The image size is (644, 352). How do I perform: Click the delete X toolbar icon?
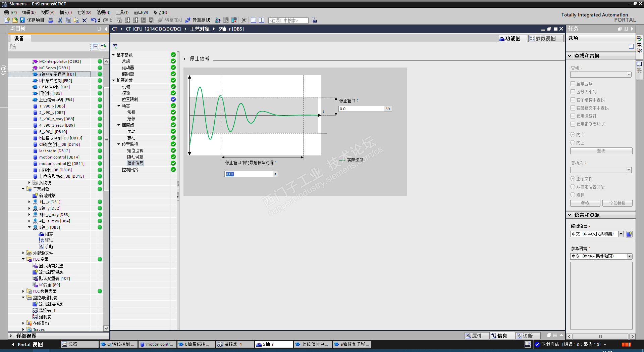[85, 20]
